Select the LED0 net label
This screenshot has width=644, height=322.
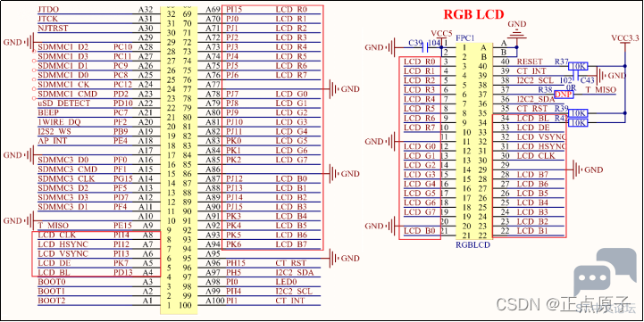tap(286, 282)
